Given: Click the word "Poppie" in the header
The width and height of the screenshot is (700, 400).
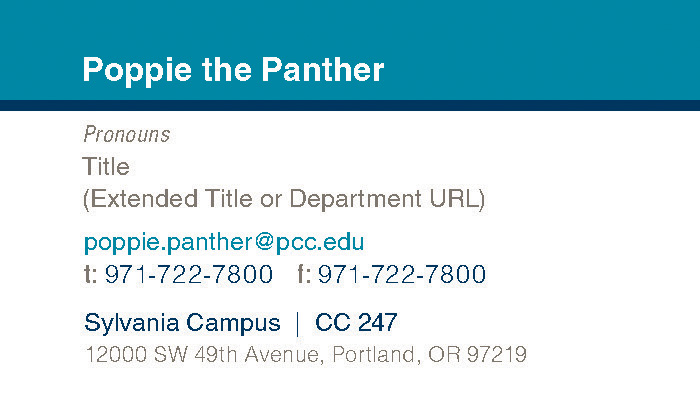Looking at the screenshot, I should 133,70.
